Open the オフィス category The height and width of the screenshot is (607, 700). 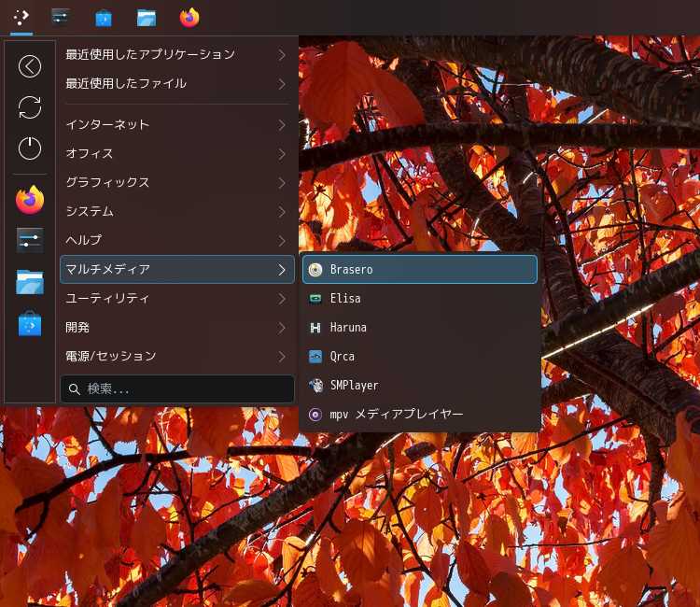click(x=177, y=154)
